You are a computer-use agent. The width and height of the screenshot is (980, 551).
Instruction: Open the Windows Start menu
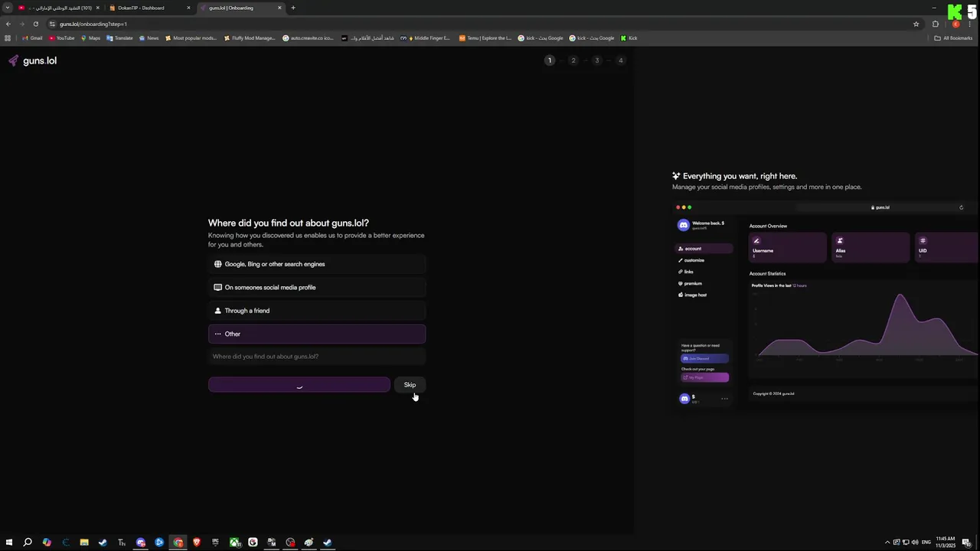[9, 543]
